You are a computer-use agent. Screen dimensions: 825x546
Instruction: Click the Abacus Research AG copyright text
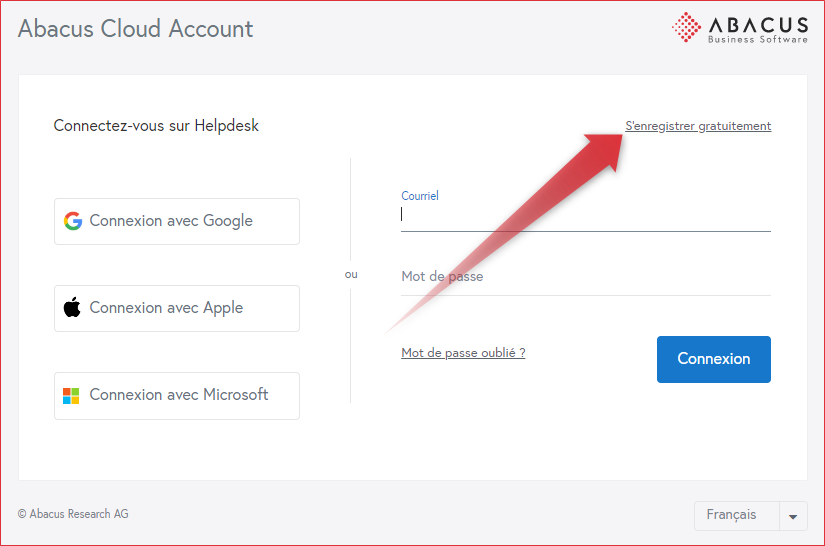73,514
